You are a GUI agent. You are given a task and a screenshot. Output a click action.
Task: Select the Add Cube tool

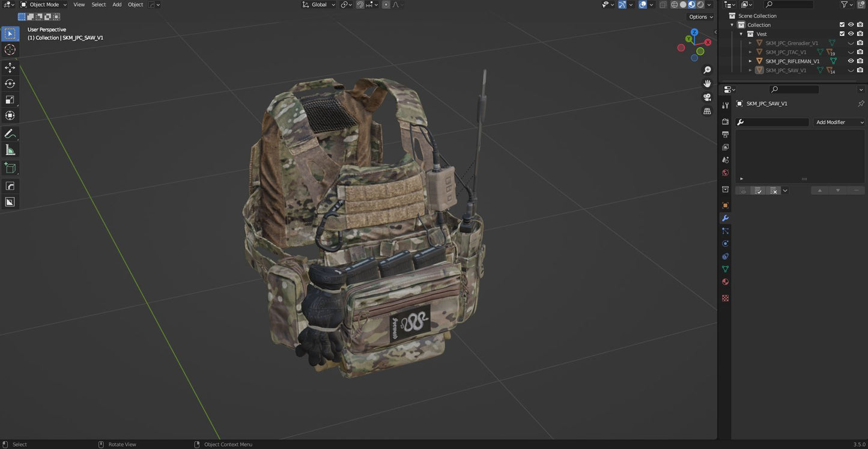tap(10, 168)
